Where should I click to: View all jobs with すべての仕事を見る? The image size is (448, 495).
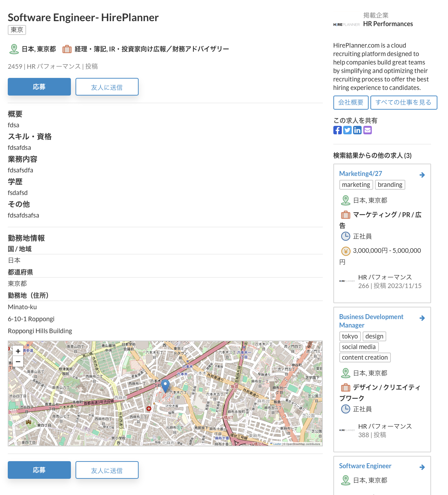tap(404, 103)
